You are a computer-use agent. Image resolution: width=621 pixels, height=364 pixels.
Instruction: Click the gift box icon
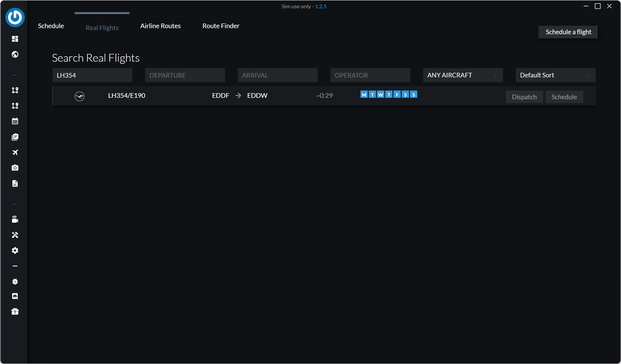pos(15,312)
